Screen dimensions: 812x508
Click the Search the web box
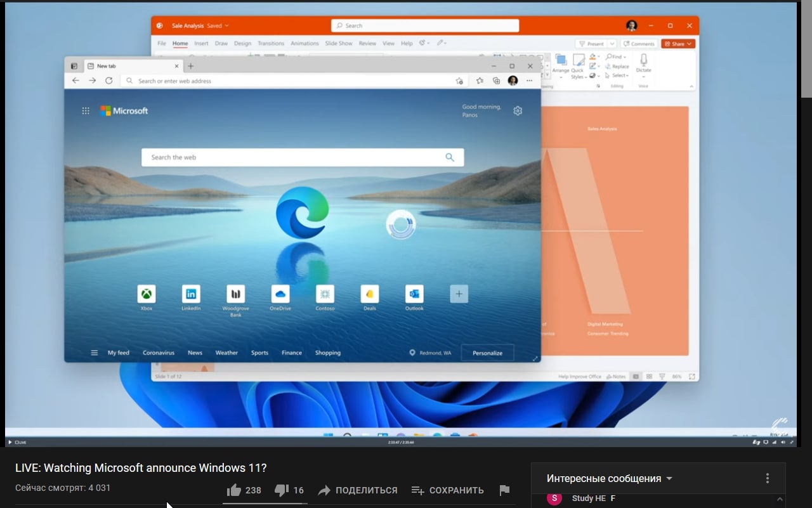tap(303, 157)
